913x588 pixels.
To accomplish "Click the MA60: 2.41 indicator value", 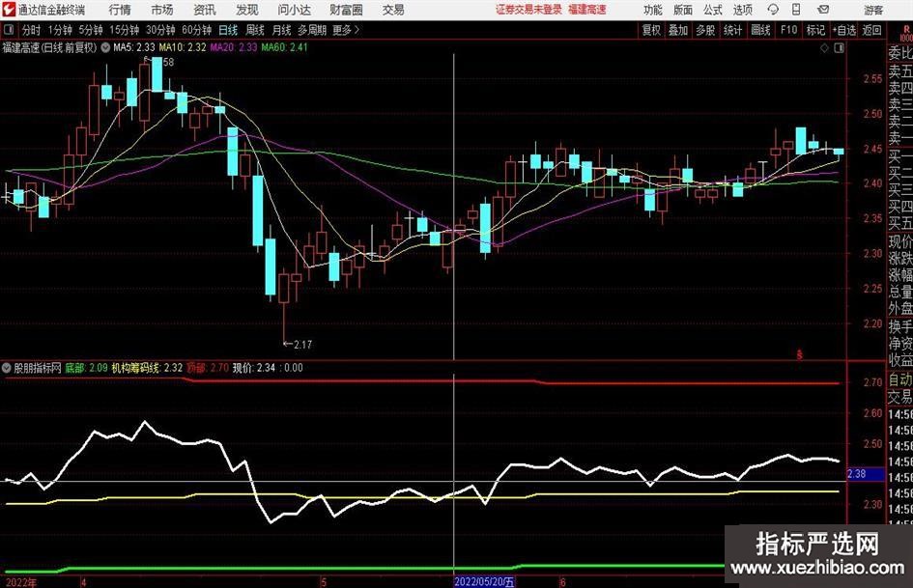I will (x=284, y=47).
